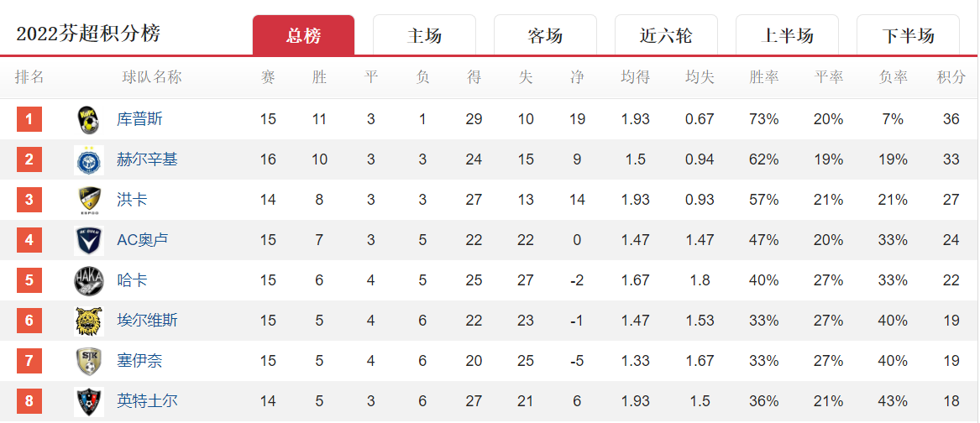
Task: Click the rank 1 red badge
Action: coord(29,119)
